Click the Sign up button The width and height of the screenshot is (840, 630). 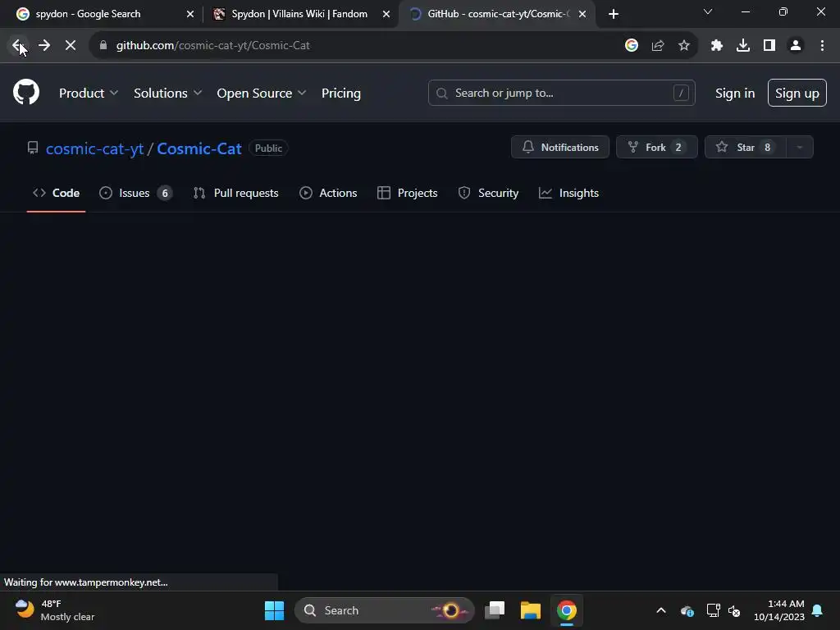click(x=797, y=93)
